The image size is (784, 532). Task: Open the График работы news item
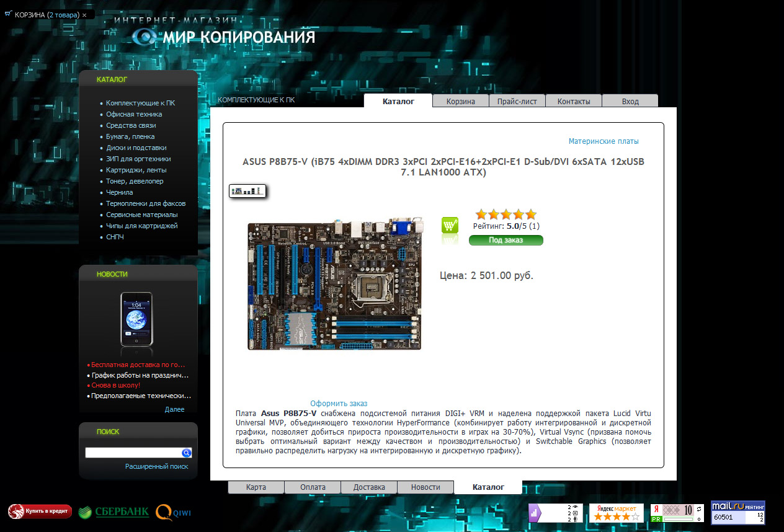(x=140, y=375)
